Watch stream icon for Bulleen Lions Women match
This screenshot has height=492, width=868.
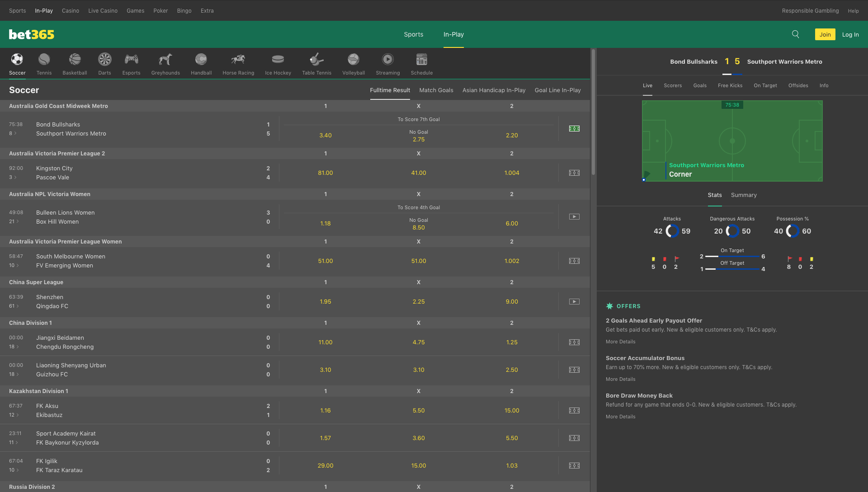pos(574,217)
